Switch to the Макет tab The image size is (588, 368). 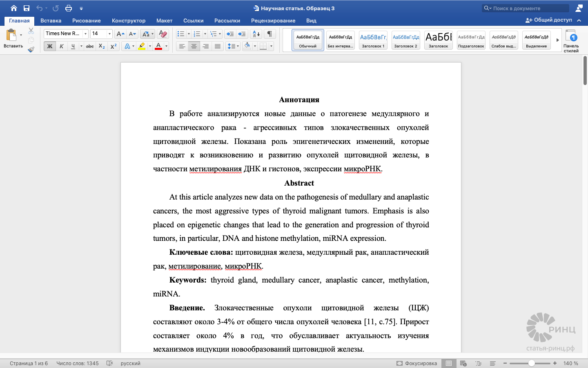click(x=165, y=20)
